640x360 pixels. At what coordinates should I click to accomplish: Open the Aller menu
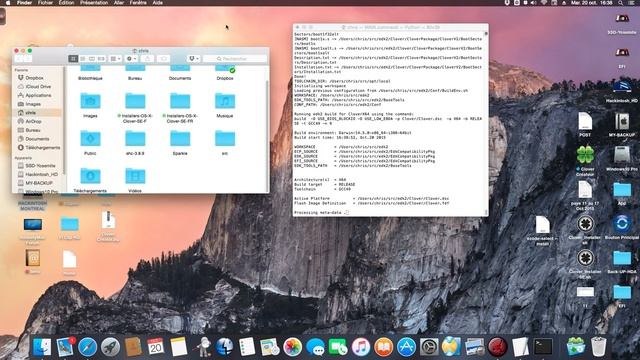(x=119, y=2)
